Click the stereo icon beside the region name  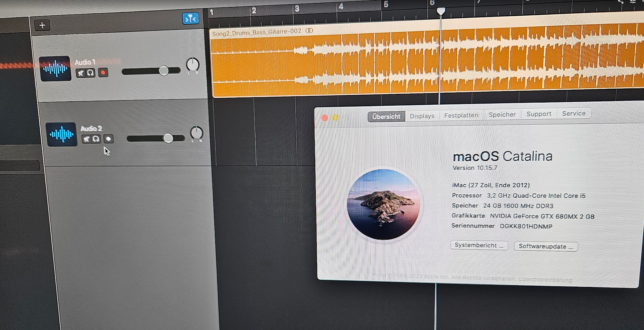point(309,31)
